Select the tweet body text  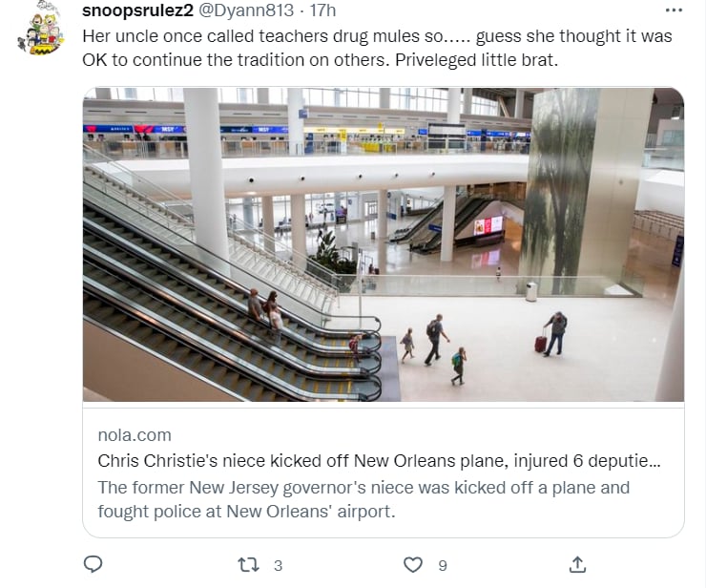pos(377,48)
